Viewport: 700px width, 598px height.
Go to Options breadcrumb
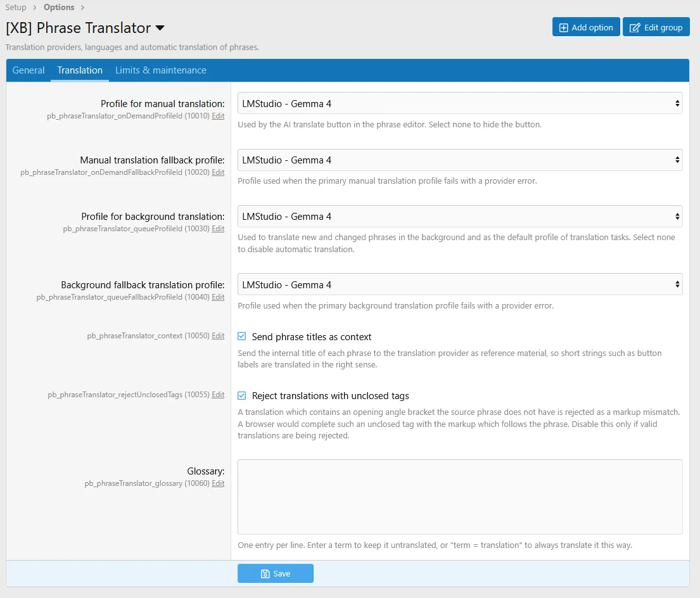point(59,8)
